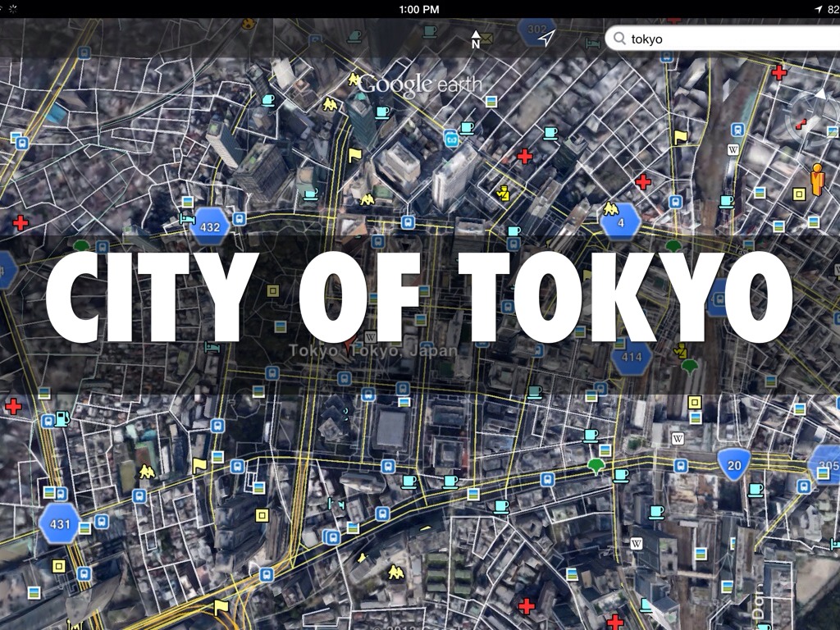The image size is (840, 630).
Task: Tap the "CITY OF TOKYO" title text
Action: pyautogui.click(x=419, y=297)
